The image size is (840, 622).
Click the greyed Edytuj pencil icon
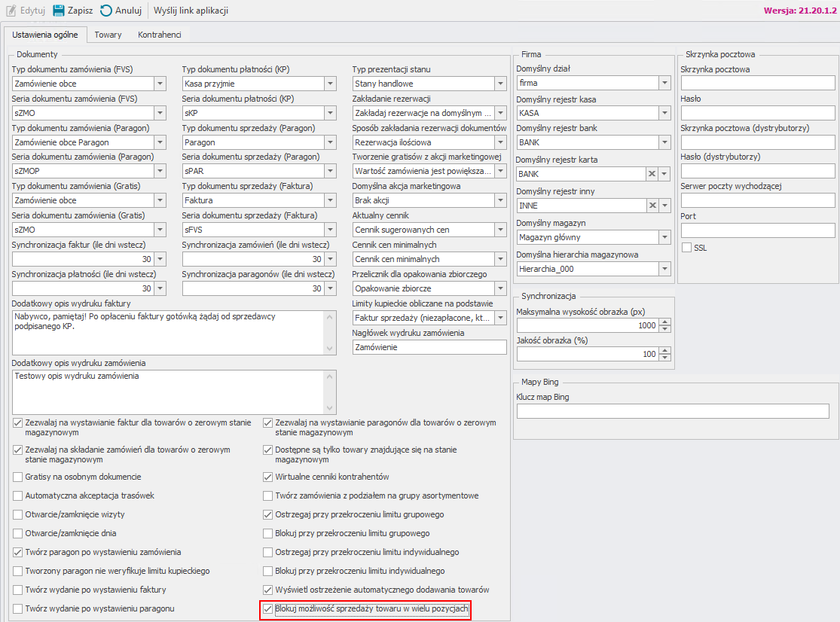point(11,11)
